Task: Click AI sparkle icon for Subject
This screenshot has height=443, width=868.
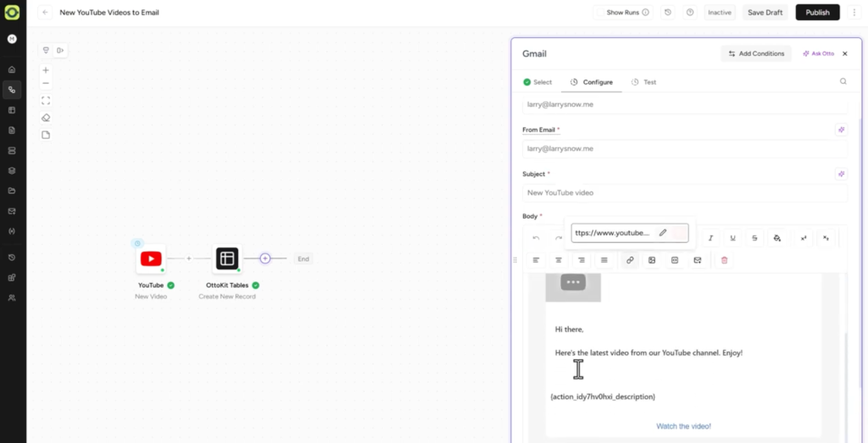Action: tap(842, 174)
